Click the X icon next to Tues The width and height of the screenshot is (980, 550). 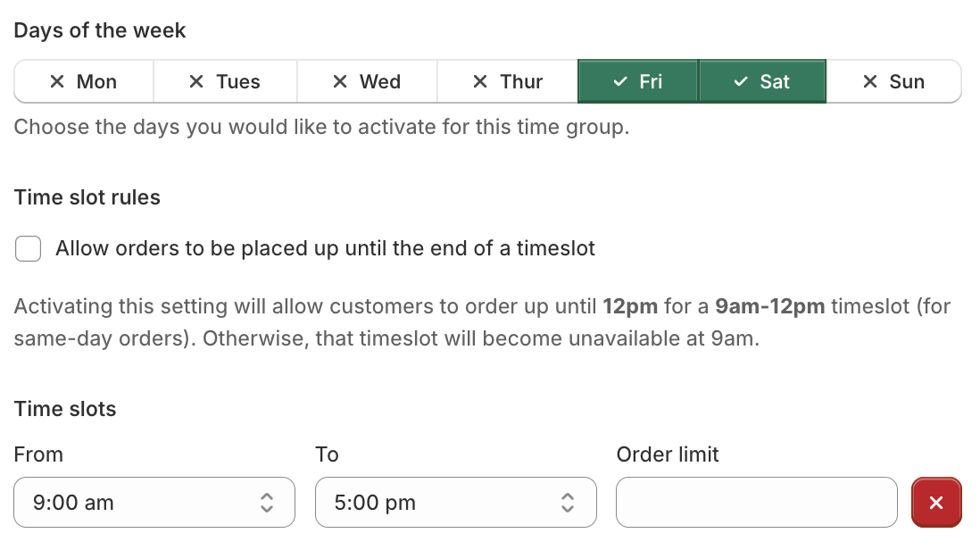pos(195,81)
